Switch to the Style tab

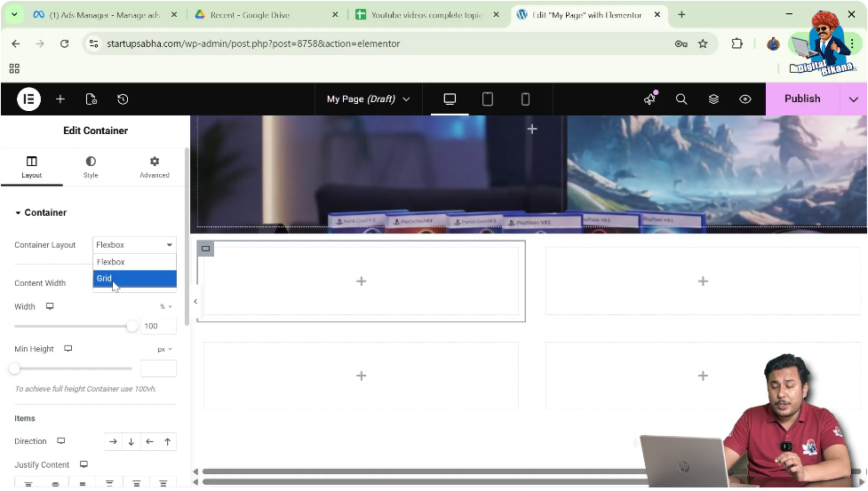[x=91, y=166]
